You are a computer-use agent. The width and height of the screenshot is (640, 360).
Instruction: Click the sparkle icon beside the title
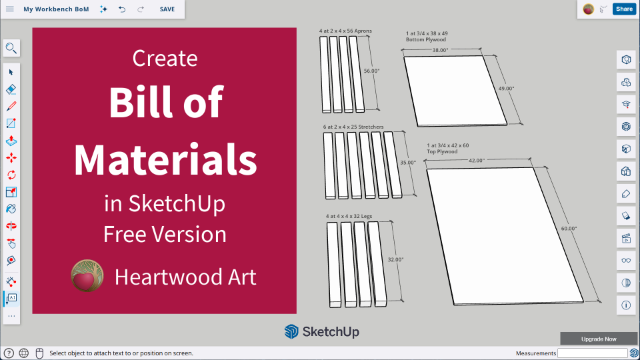pyautogui.click(x=104, y=9)
